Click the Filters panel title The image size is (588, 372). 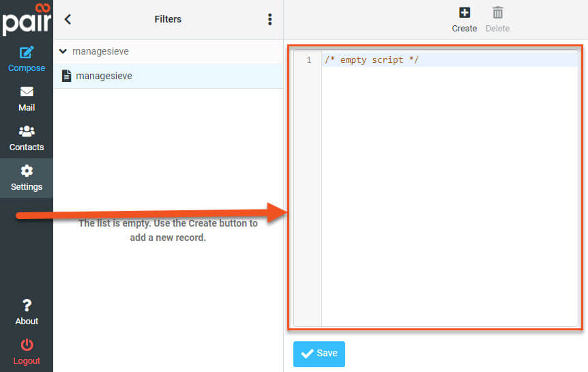(x=168, y=19)
